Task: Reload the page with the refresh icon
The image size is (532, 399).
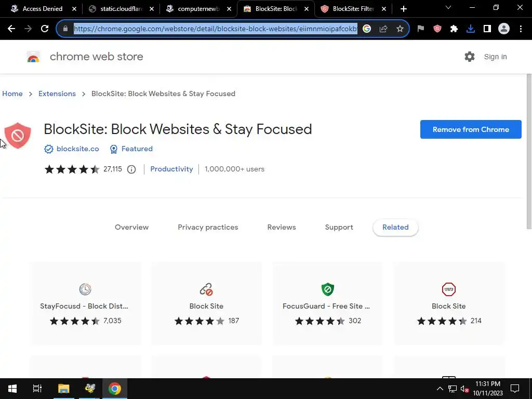Action: pos(45,29)
